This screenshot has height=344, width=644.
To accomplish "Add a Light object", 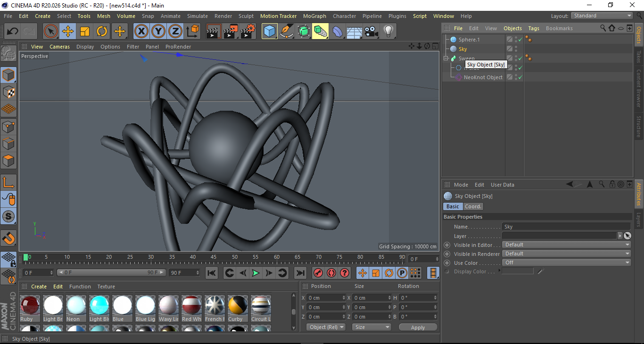I will 388,32.
